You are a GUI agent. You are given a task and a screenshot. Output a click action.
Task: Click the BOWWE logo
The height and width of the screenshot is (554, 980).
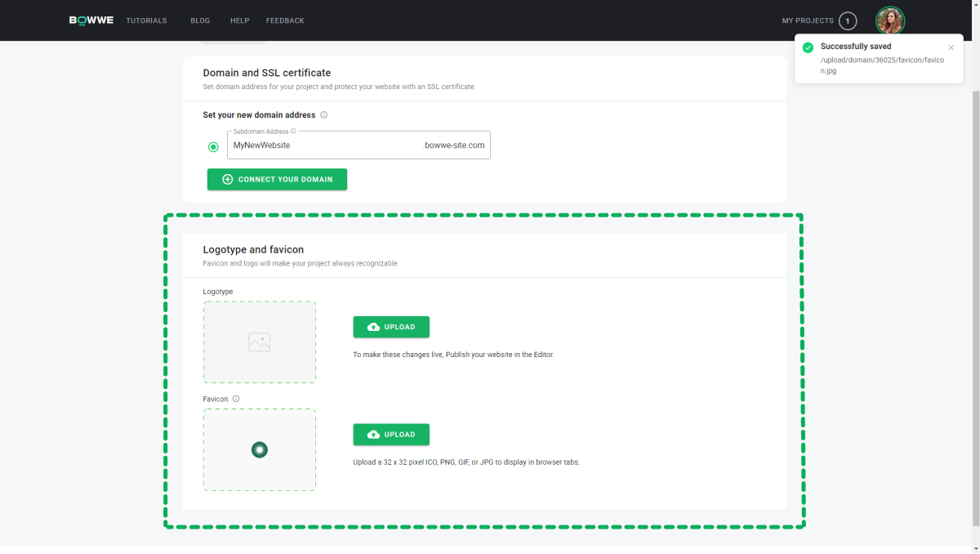pos(91,20)
